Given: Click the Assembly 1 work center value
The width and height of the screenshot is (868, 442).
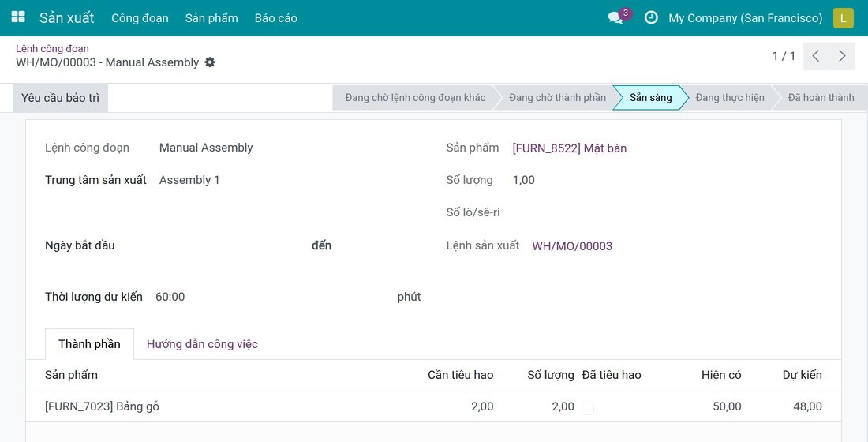Looking at the screenshot, I should tap(189, 180).
